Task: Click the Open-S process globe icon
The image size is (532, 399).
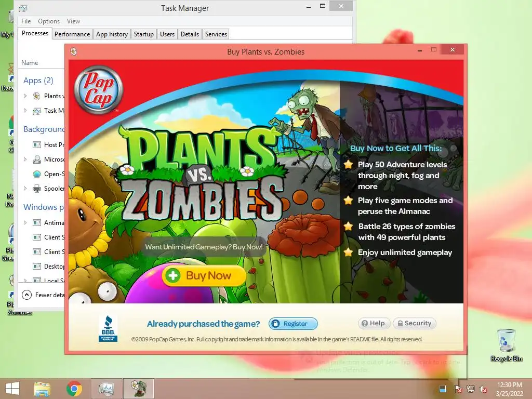Action: point(37,174)
